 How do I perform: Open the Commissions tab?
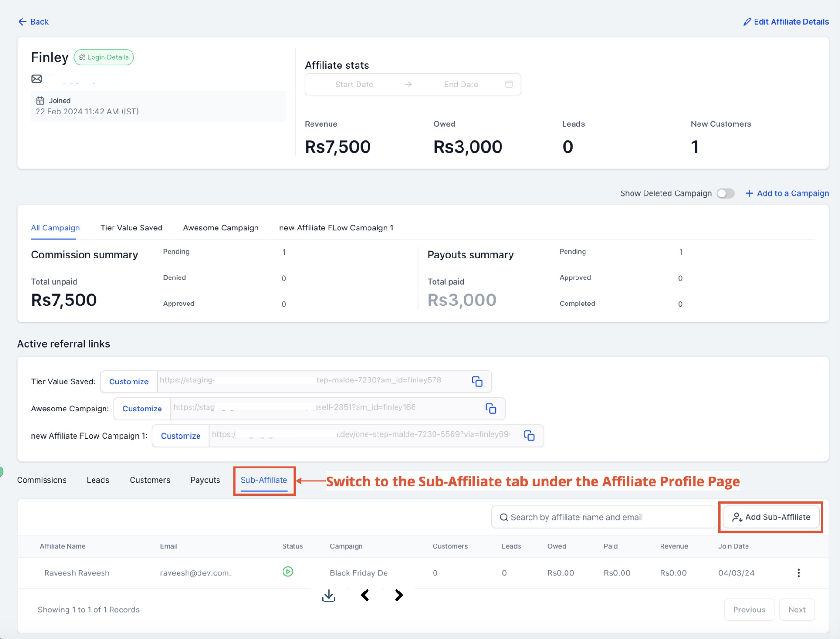click(x=42, y=480)
